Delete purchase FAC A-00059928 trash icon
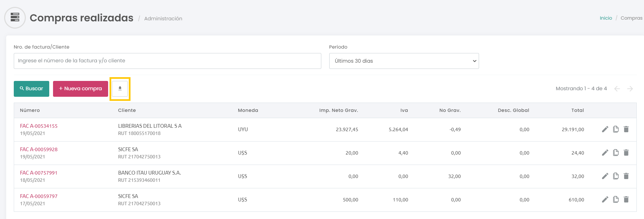Screen dimensions: 644x219 click(626, 153)
